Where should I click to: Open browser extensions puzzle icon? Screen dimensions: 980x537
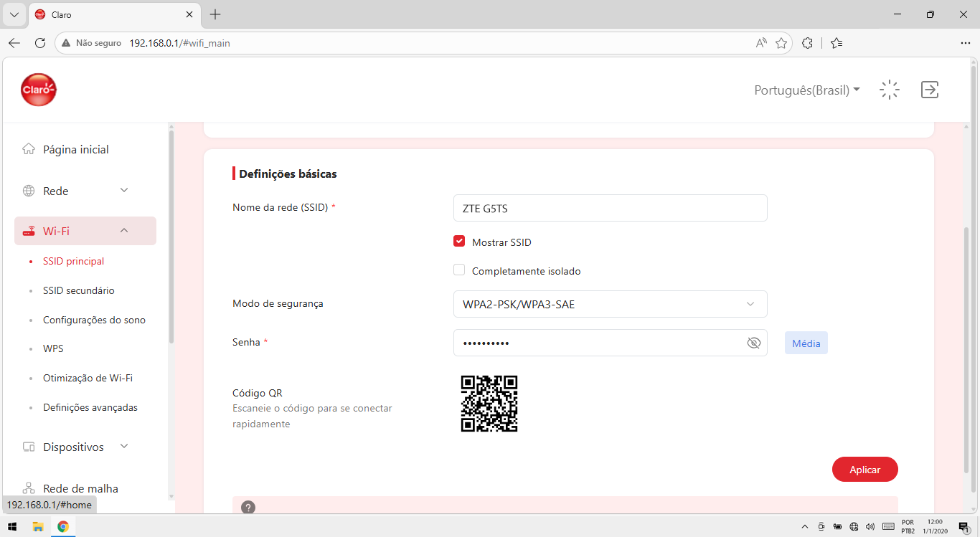[x=807, y=43]
